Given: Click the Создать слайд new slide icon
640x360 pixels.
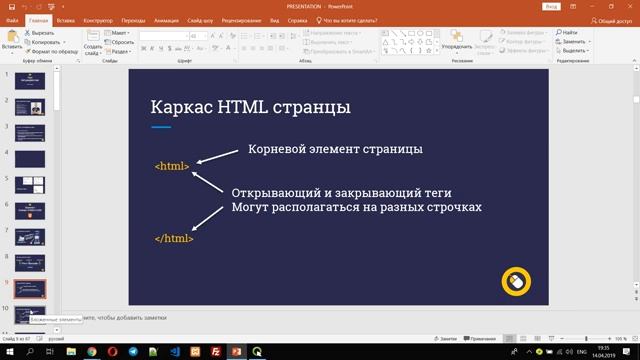Looking at the screenshot, I should click(x=93, y=36).
